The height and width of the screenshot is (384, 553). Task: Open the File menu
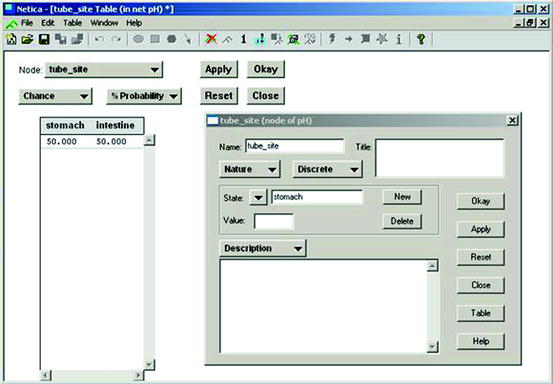[27, 23]
